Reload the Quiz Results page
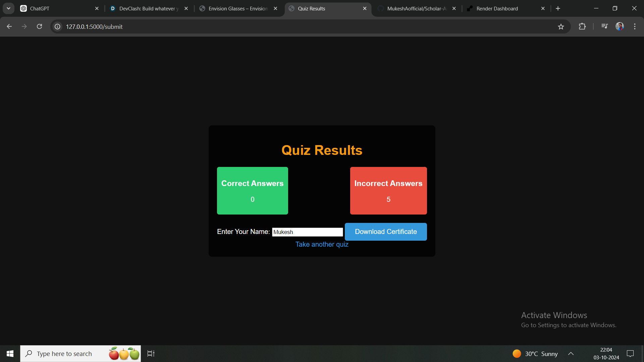644x362 pixels. (39, 26)
